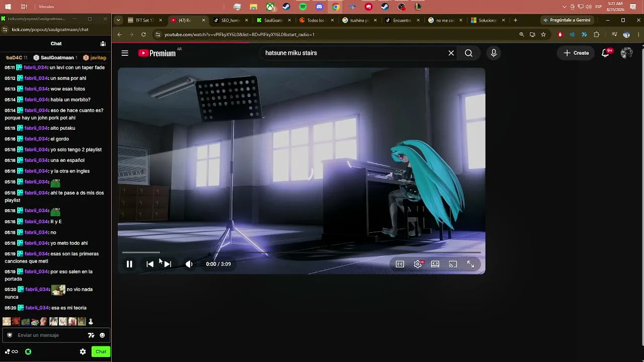Switch to the 'Soluciona' Microsoft tab

click(x=487, y=20)
